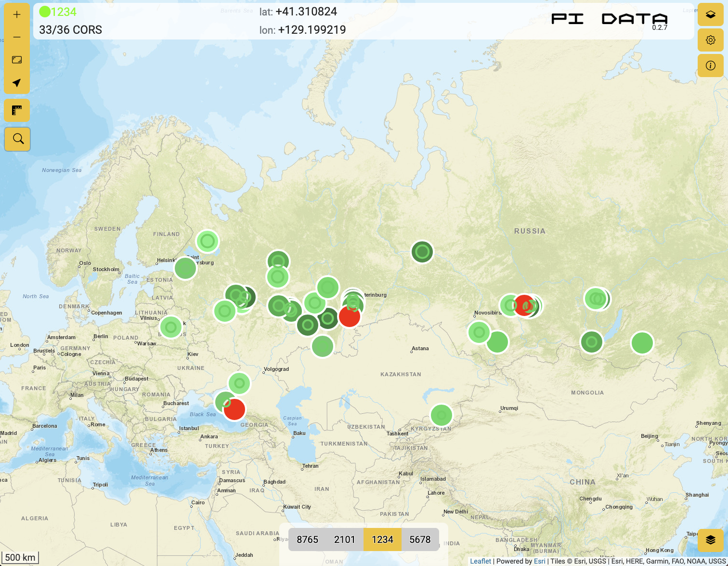Open the map search tool
The height and width of the screenshot is (566, 728).
click(18, 139)
